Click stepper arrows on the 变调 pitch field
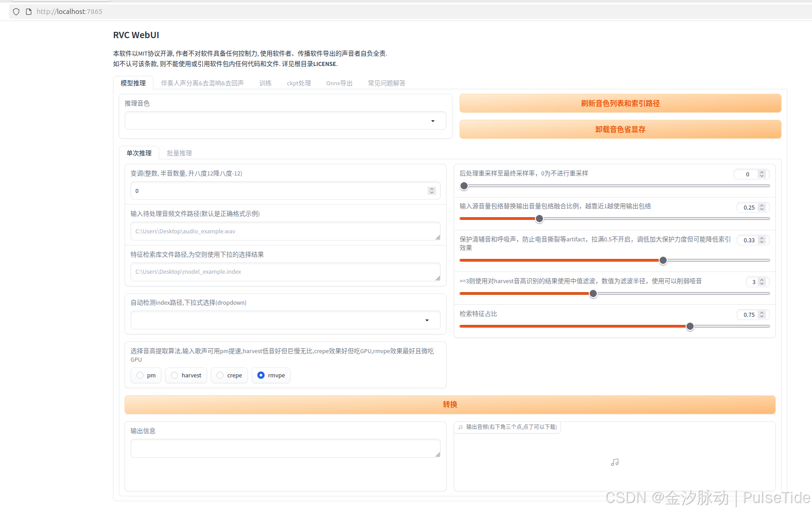Image resolution: width=812 pixels, height=512 pixels. [x=432, y=191]
